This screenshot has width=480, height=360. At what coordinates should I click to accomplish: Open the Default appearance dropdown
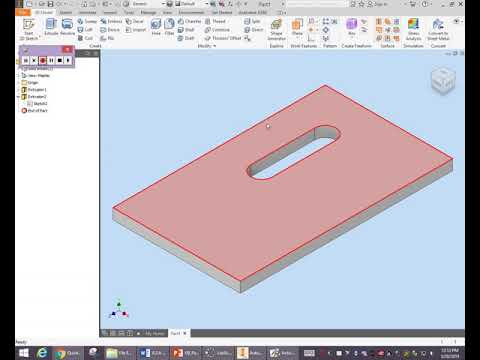pos(207,4)
